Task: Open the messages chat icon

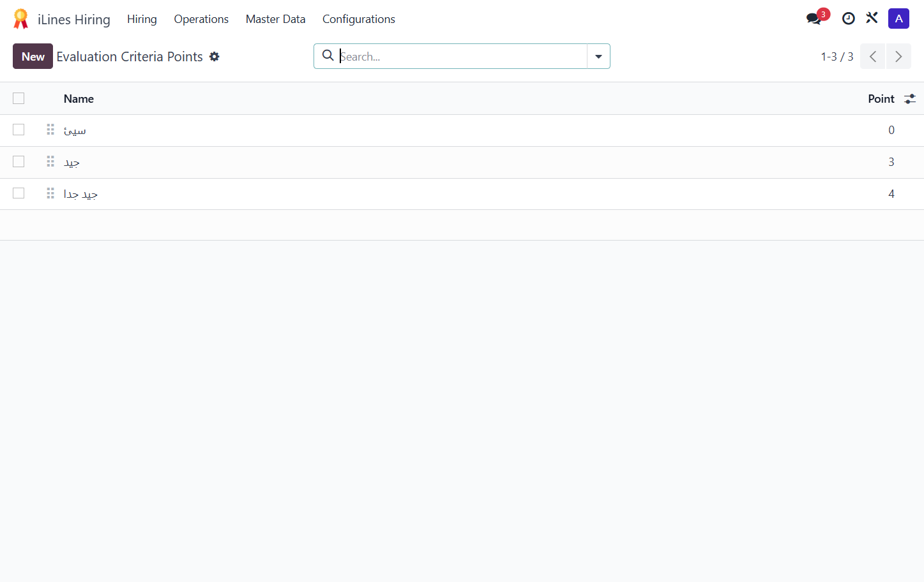Action: [814, 19]
